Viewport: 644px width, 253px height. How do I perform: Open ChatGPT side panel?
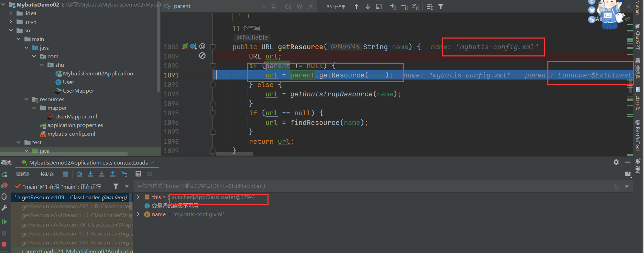[x=637, y=37]
